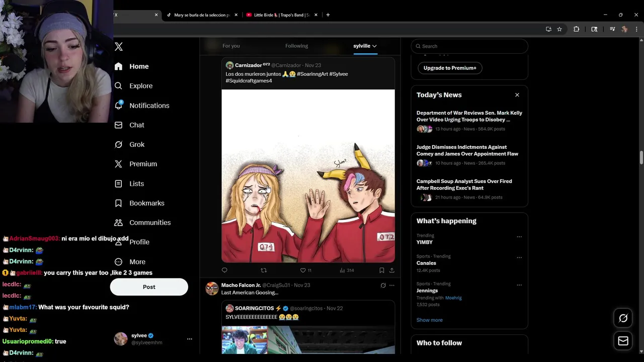Close the active X browser tab
The width and height of the screenshot is (644, 362).
pos(156,15)
